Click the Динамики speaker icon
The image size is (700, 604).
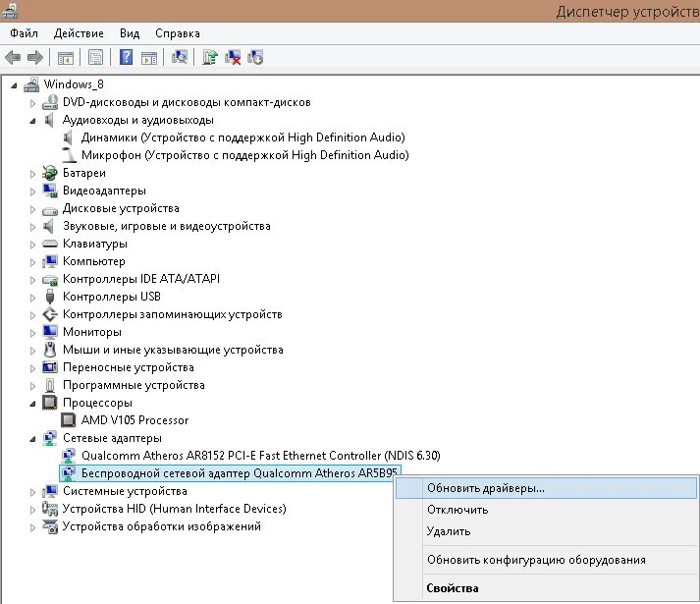[x=69, y=137]
